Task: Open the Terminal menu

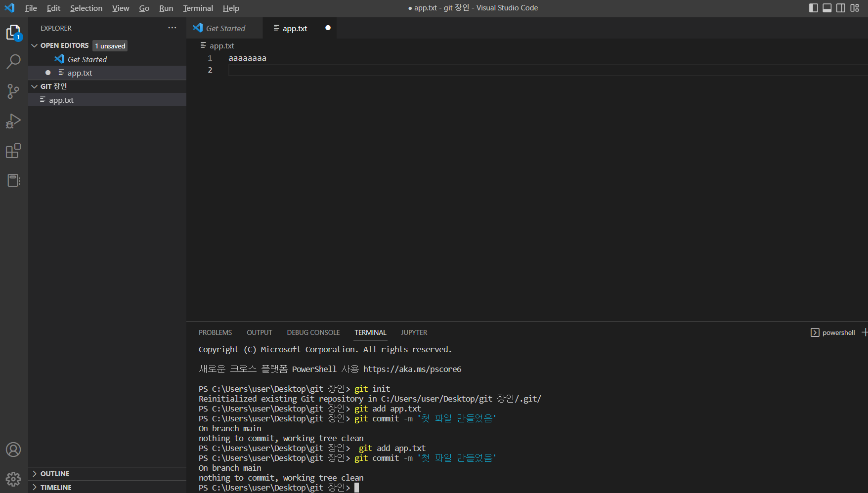Action: [x=198, y=8]
